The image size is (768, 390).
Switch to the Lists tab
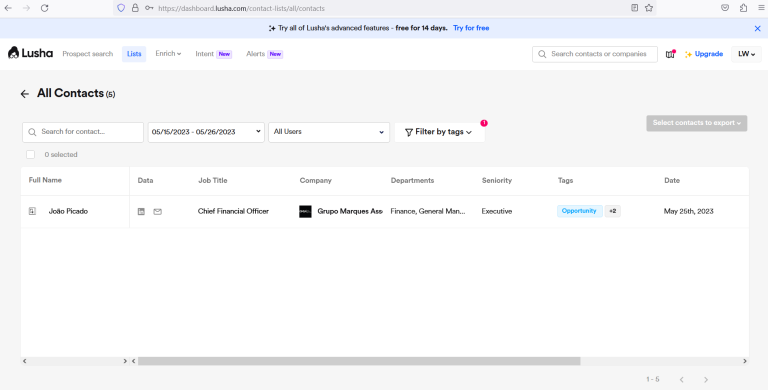(134, 54)
